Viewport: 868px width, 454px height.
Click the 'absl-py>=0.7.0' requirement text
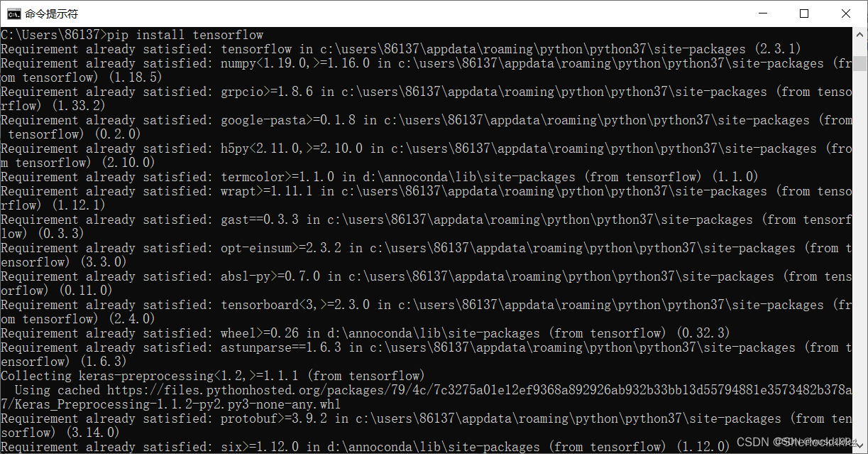click(270, 276)
